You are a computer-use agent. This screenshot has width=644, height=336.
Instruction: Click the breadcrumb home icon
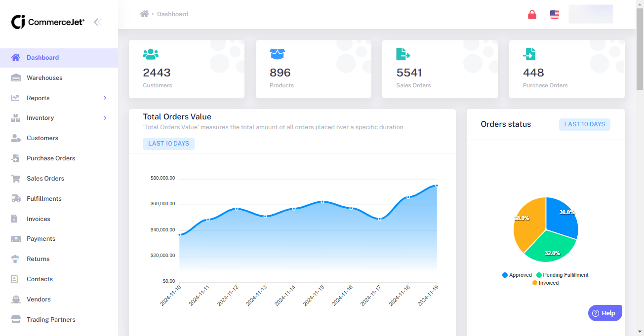point(144,14)
